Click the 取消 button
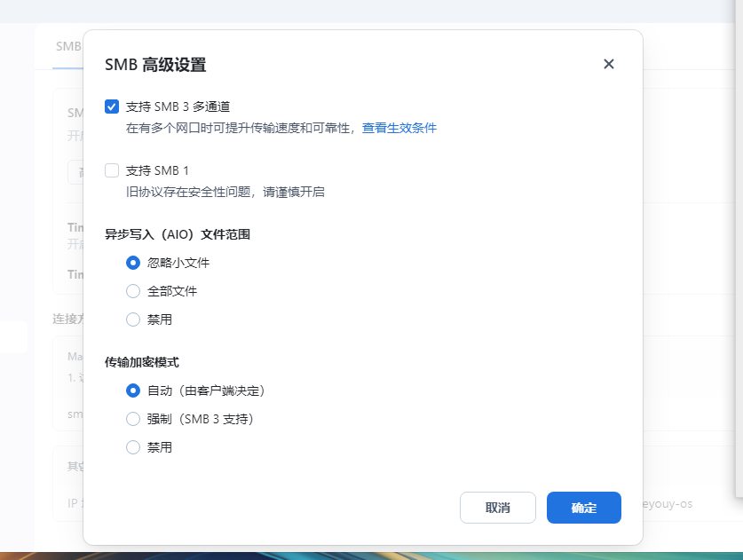 pos(497,508)
